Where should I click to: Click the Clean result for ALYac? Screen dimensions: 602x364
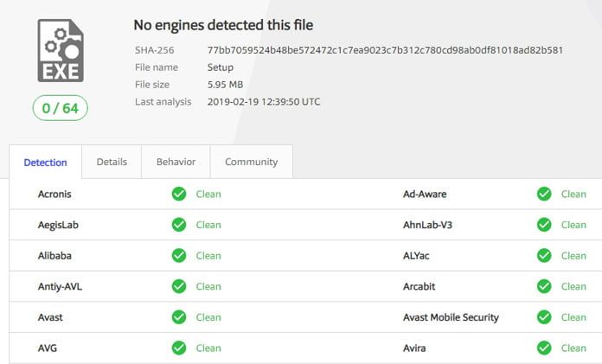[x=573, y=255]
